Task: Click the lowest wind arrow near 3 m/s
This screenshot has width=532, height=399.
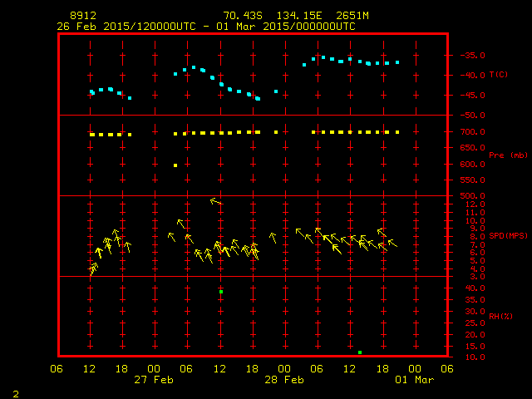Action: (x=93, y=269)
